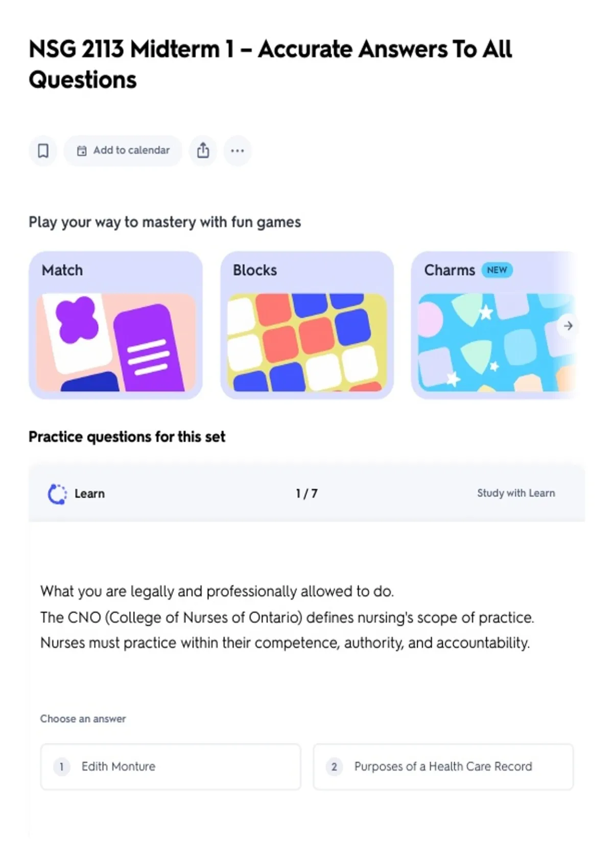Open the three-dot more options menu
This screenshot has height=868, width=613.
(x=238, y=151)
